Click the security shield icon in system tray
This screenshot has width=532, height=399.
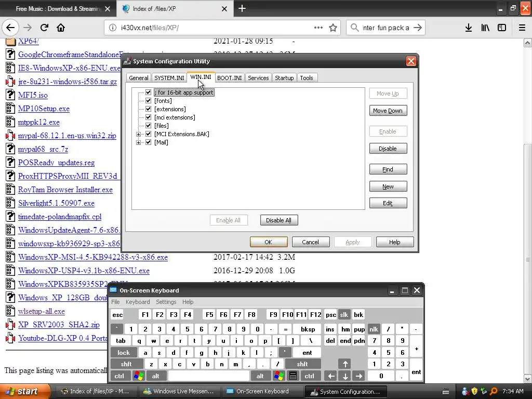point(474,392)
